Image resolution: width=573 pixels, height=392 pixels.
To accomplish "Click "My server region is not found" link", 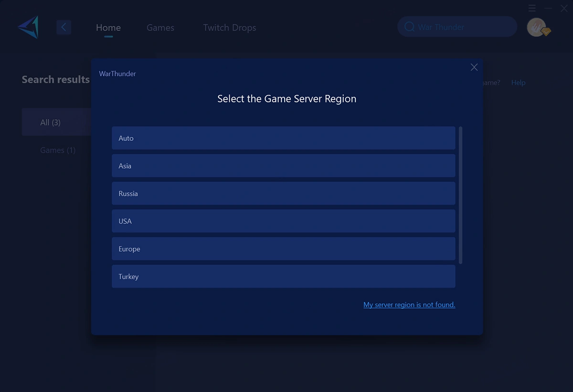I will 409,305.
